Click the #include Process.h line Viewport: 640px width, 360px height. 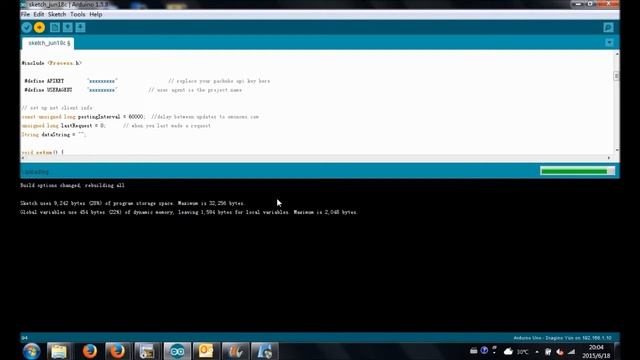pos(51,63)
